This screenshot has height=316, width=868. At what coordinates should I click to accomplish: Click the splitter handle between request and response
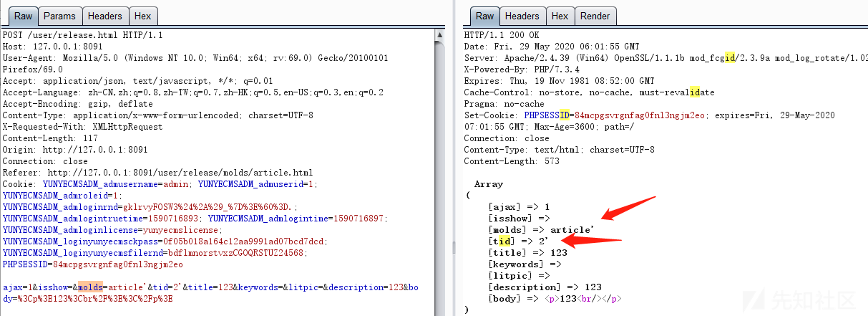point(452,247)
